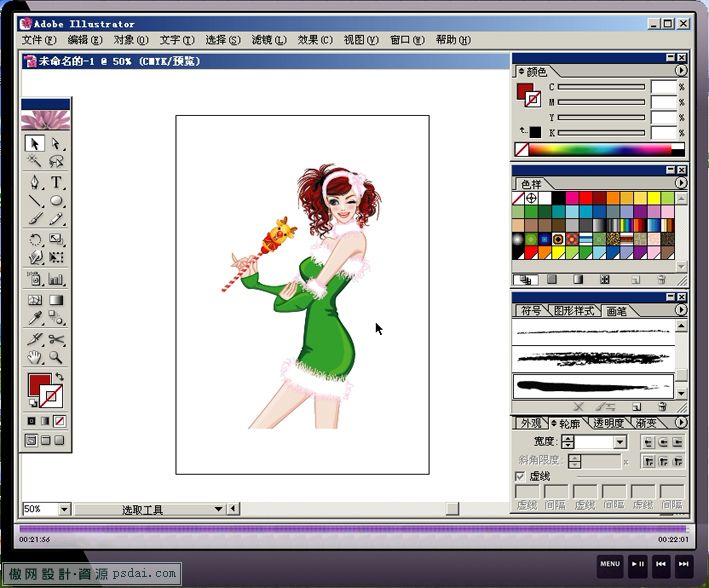The image size is (709, 588).
Task: Select the Hand tool
Action: click(x=34, y=357)
